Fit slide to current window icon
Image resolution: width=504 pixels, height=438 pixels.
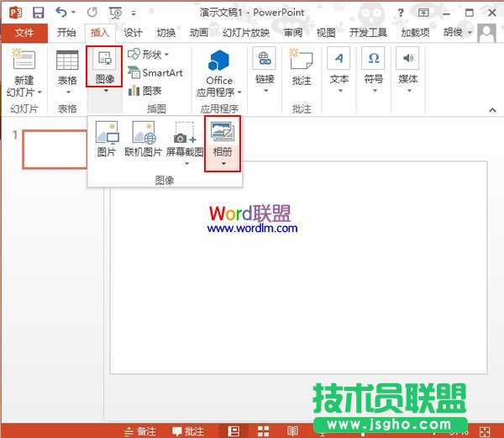point(485,431)
